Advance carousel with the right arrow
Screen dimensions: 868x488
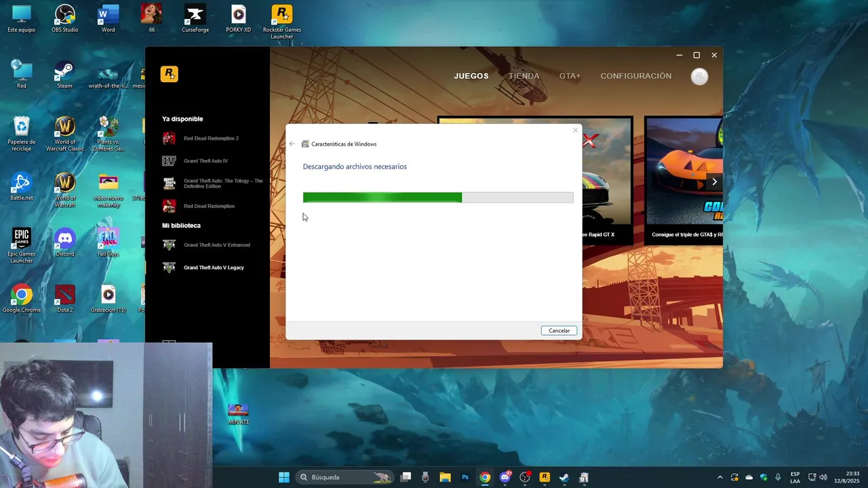pyautogui.click(x=714, y=182)
